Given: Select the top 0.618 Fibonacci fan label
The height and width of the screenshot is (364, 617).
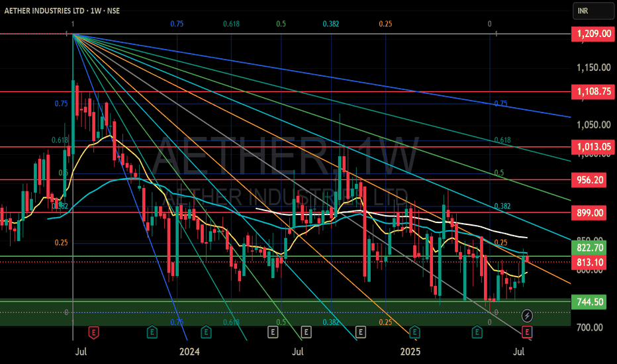Looking at the screenshot, I should coord(232,24).
